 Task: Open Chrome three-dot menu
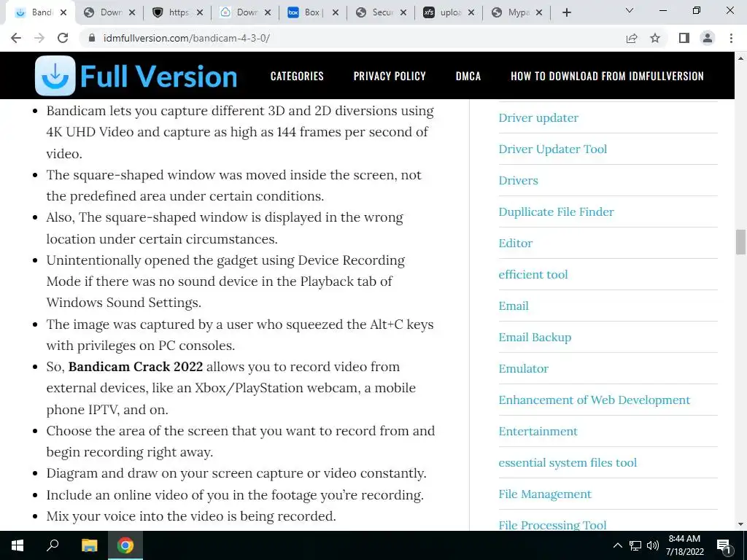(731, 38)
